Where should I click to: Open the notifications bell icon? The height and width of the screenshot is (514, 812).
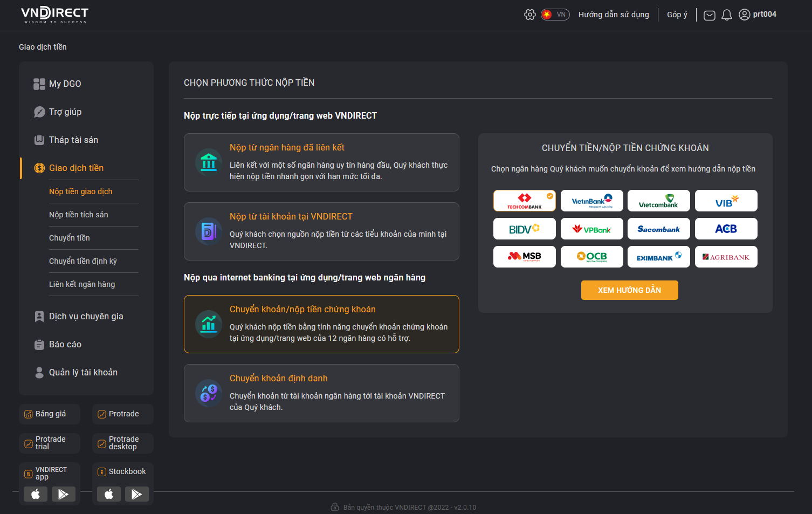[727, 15]
